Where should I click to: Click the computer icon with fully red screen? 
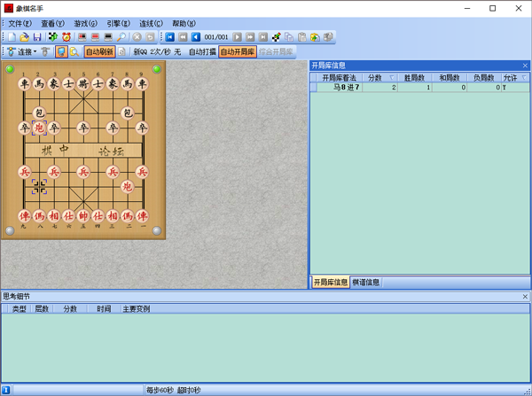point(96,37)
